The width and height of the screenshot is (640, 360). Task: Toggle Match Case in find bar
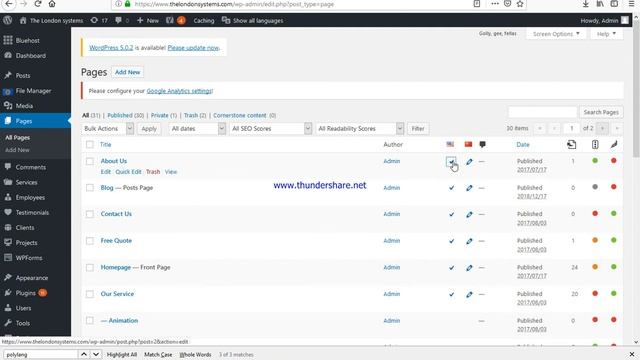pyautogui.click(x=158, y=355)
